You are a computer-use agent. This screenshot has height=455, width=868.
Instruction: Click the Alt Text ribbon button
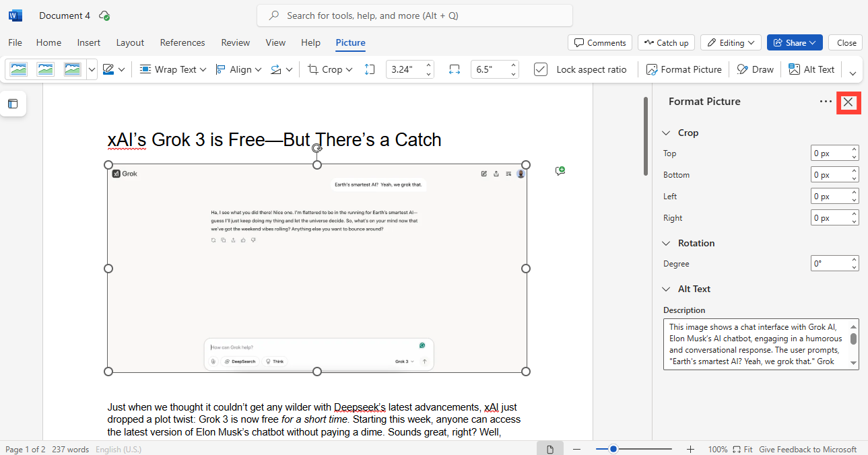click(811, 69)
